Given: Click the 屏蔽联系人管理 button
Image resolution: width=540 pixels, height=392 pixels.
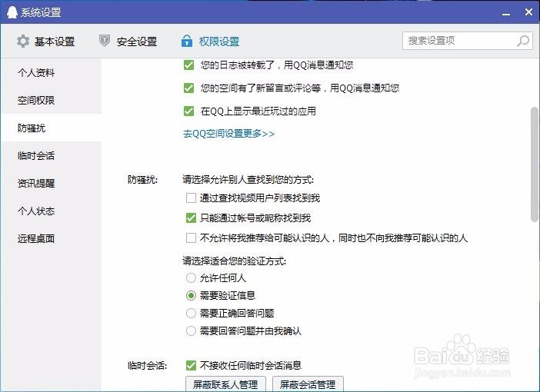Looking at the screenshot, I should 225,384.
